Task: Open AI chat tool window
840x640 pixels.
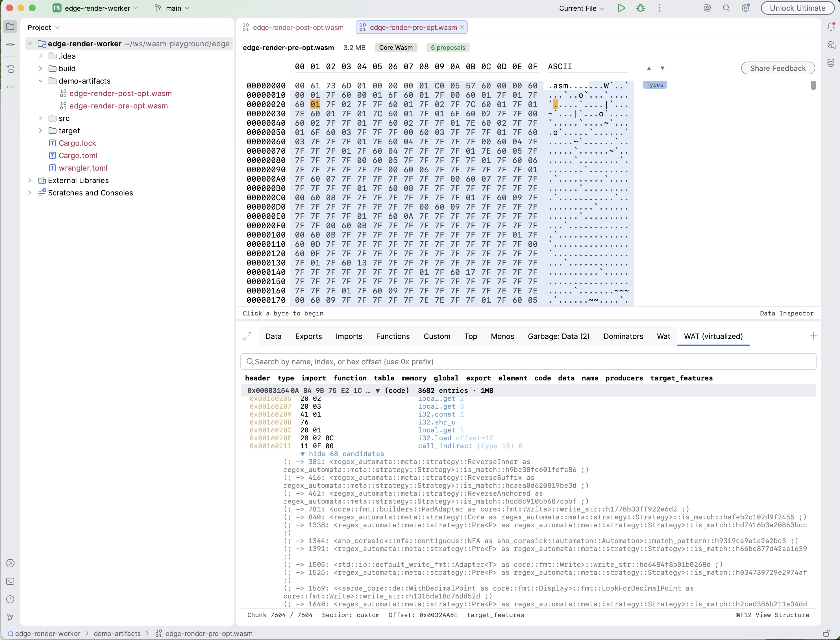Action: pos(831,45)
